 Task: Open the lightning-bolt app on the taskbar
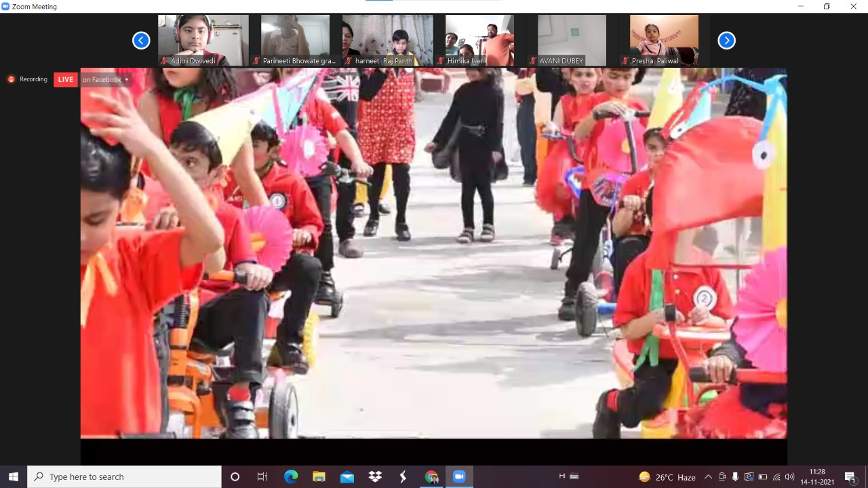point(403,476)
